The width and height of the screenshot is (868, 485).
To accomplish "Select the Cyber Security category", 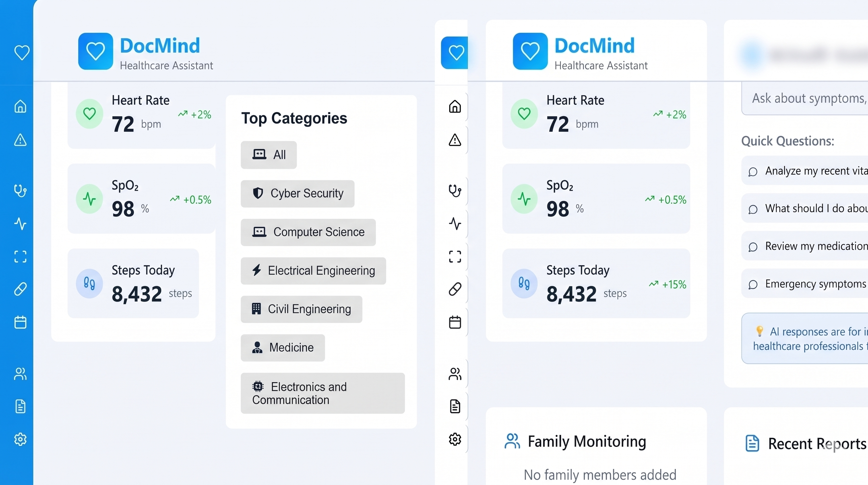I will coord(298,194).
